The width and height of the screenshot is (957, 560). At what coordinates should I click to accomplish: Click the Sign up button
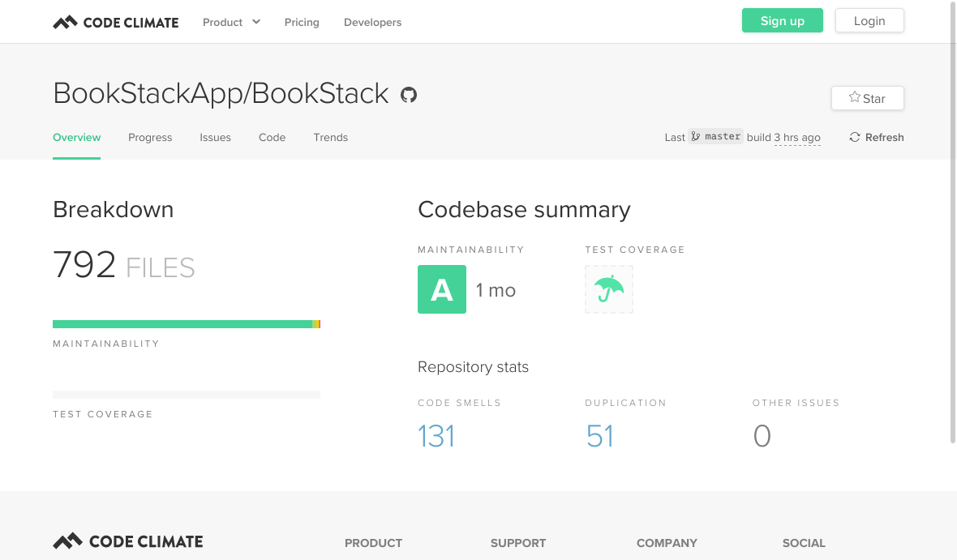click(x=783, y=21)
